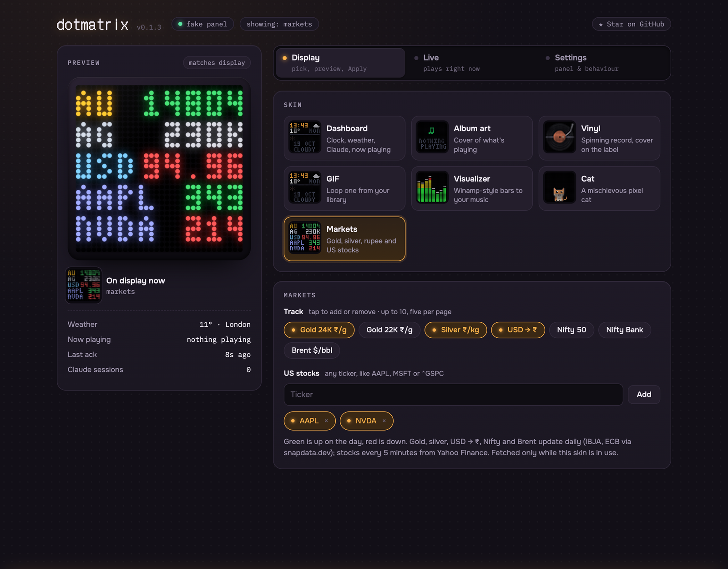This screenshot has height=569, width=728.
Task: Enable Nifty Bank tracking chip
Action: [624, 330]
